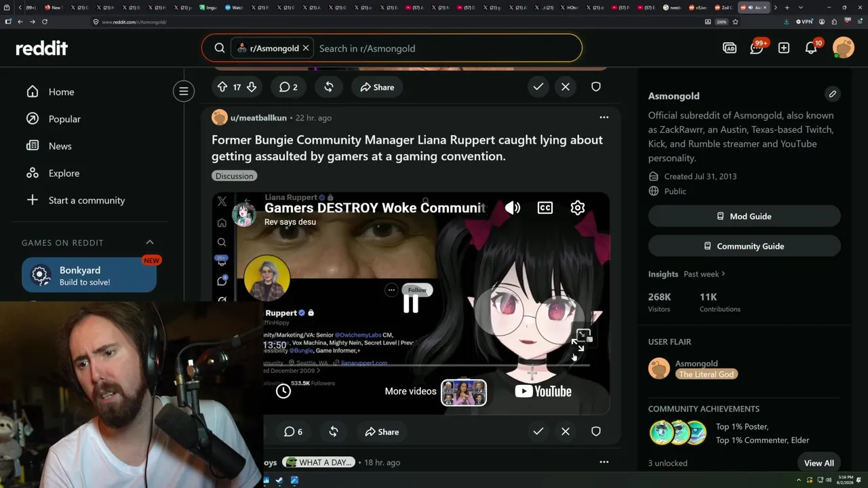This screenshot has height=488, width=868.
Task: Open the Liana Ruppert post title
Action: [x=407, y=148]
